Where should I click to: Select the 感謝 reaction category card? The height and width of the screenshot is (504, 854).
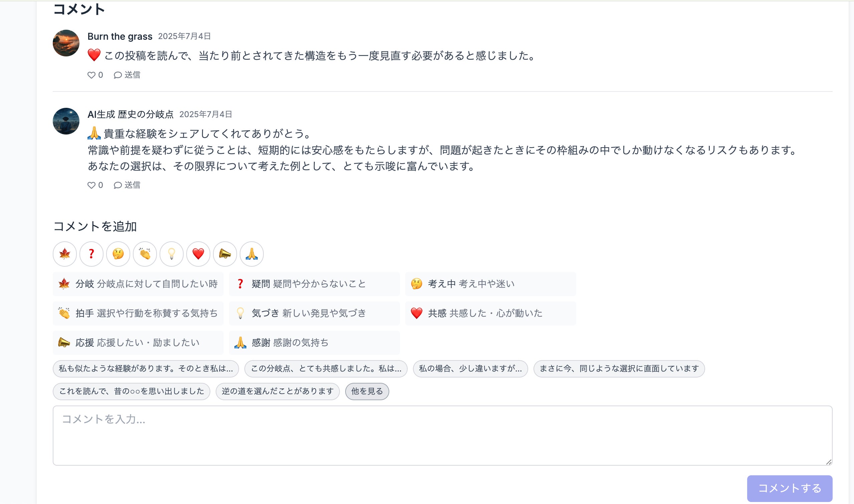click(x=314, y=343)
